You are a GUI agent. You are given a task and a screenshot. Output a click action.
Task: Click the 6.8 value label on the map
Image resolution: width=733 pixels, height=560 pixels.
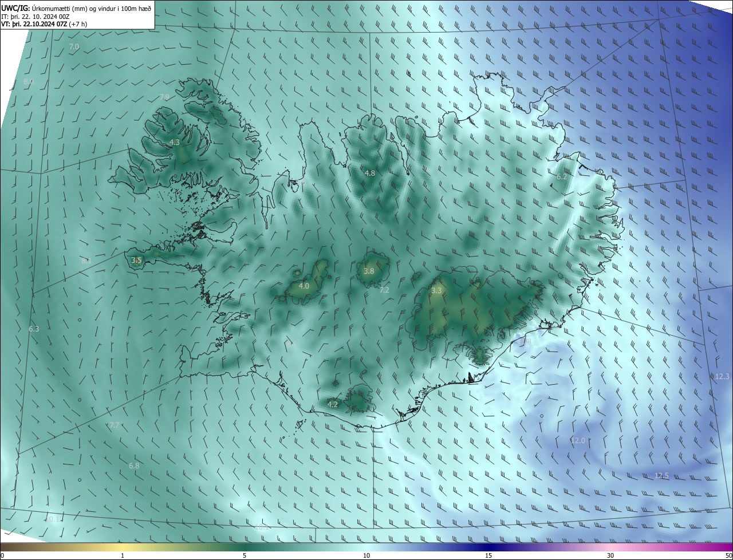click(x=134, y=466)
